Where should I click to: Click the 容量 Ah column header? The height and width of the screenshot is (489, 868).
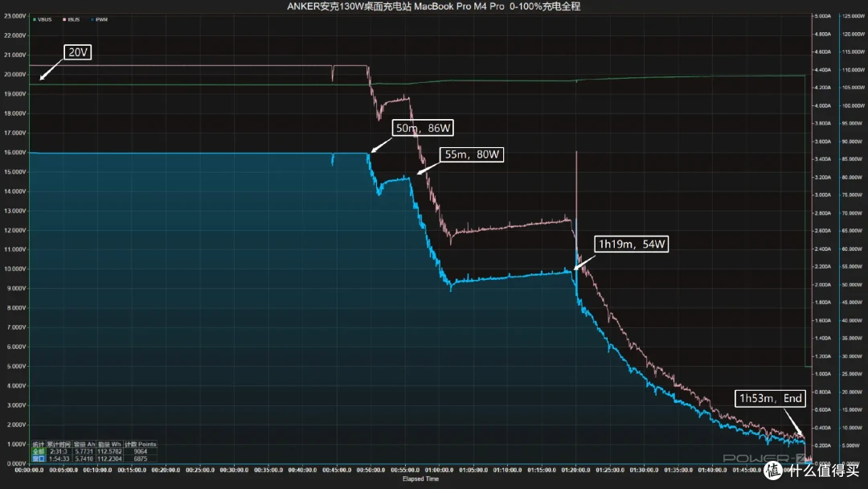(84, 444)
